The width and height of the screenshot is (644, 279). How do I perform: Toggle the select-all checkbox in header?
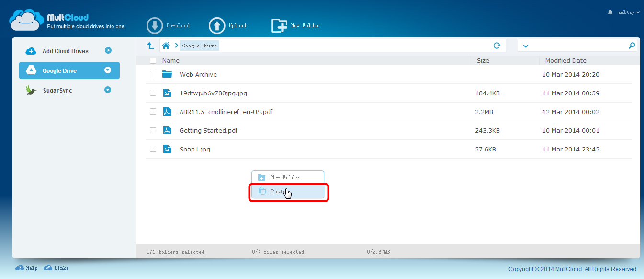point(153,60)
